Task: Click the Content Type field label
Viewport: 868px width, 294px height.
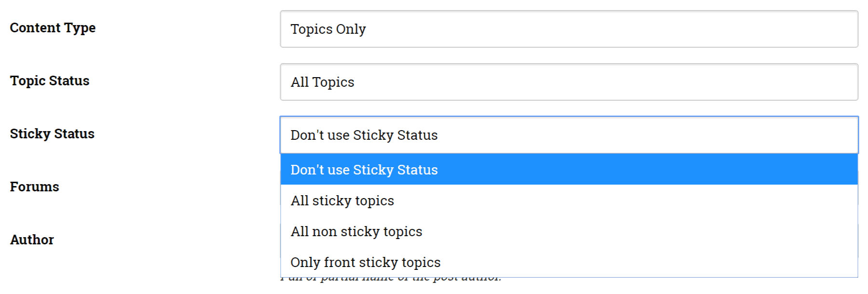Action: pyautogui.click(x=53, y=28)
